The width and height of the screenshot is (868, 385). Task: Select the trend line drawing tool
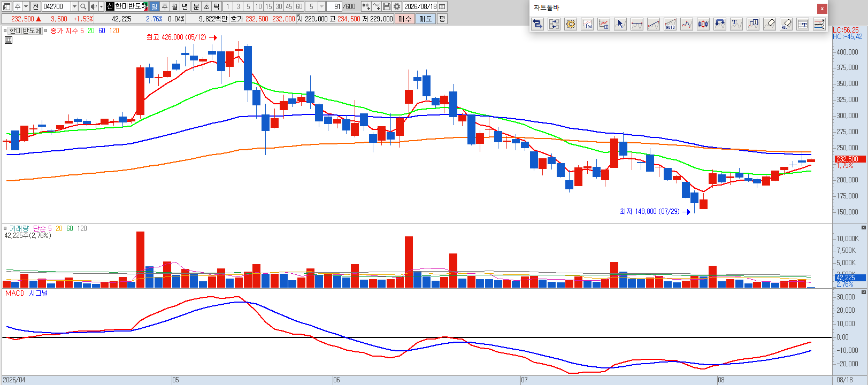click(654, 24)
